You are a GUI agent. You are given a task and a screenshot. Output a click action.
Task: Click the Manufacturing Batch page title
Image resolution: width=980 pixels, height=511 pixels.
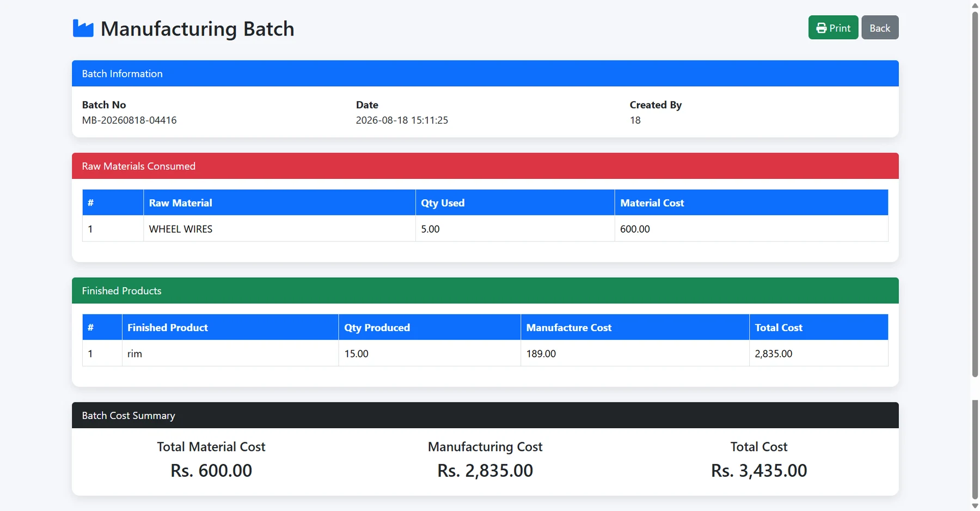click(x=197, y=28)
